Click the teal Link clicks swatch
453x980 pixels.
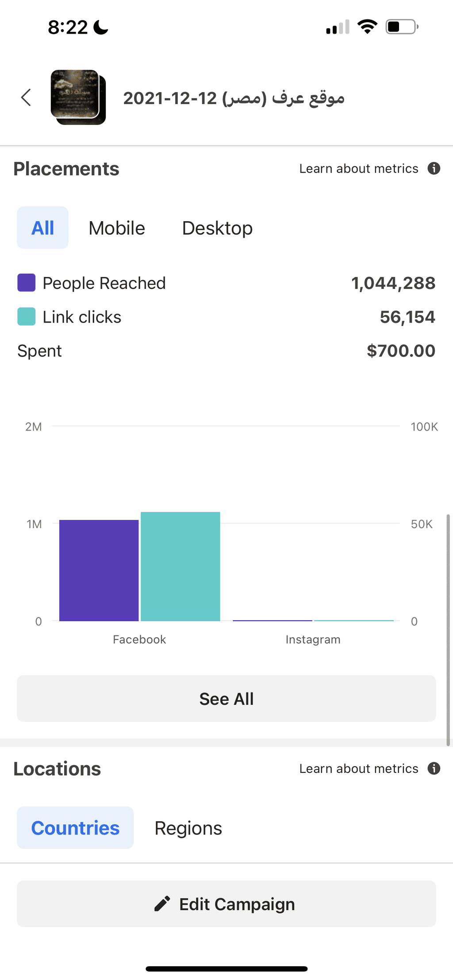pyautogui.click(x=27, y=317)
